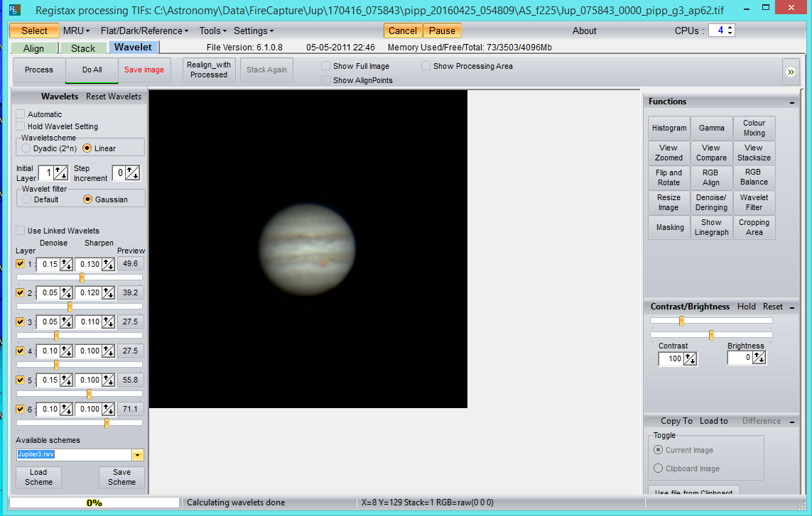Click Load Scheme button
Image resolution: width=812 pixels, height=516 pixels.
point(38,477)
